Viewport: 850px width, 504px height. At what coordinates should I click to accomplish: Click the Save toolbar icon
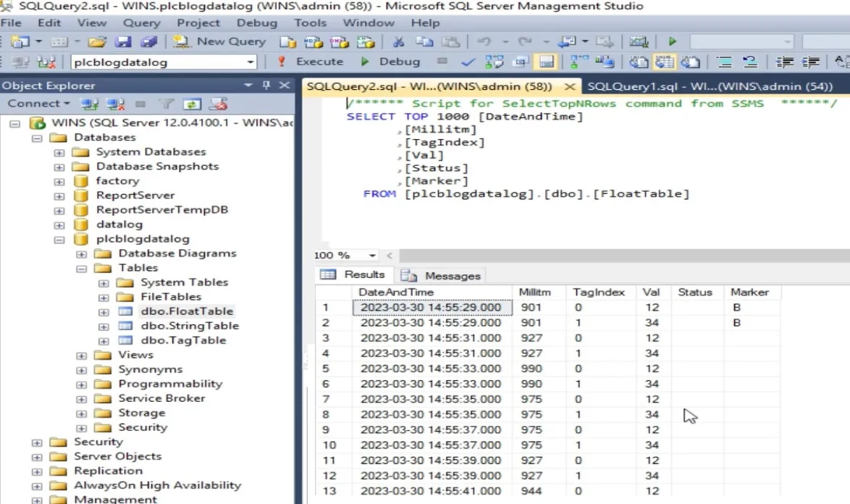click(x=122, y=41)
